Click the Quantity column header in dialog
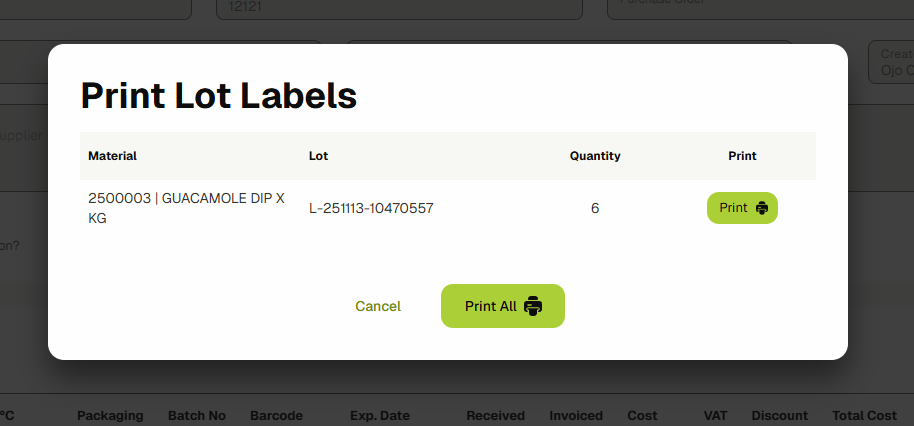914x426 pixels. click(x=595, y=156)
